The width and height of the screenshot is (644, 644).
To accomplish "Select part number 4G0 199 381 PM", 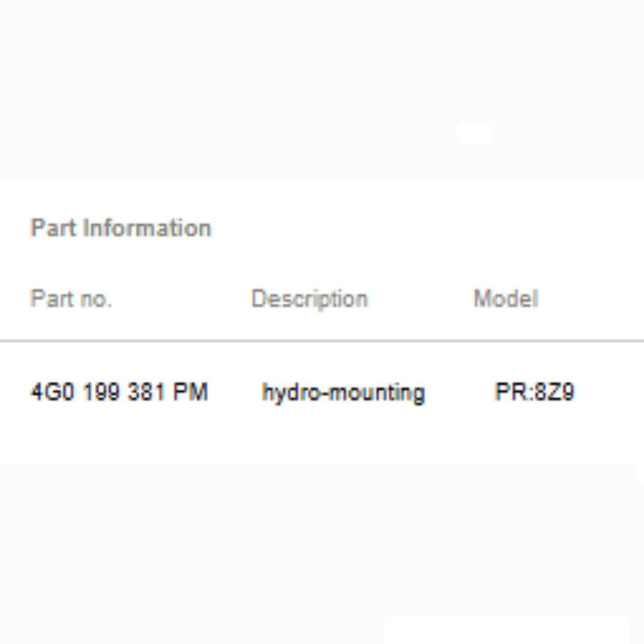I will [x=120, y=391].
